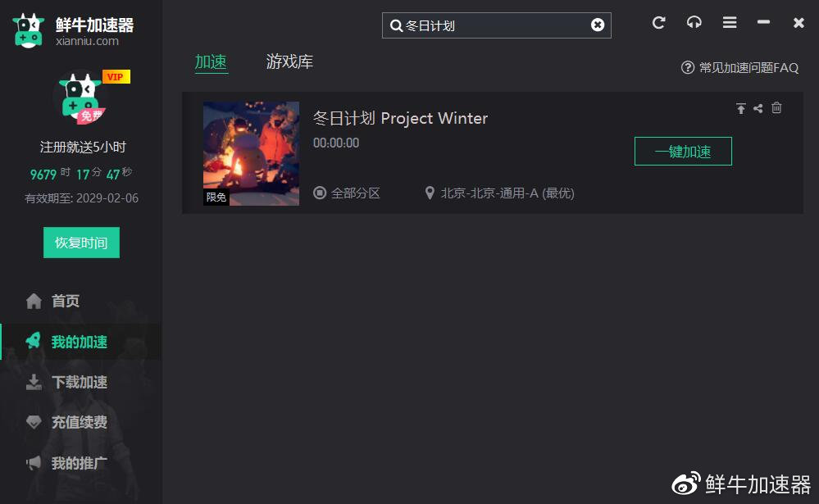This screenshot has width=819, height=504.
Task: Delete Project Winter with trash icon
Action: (x=776, y=107)
